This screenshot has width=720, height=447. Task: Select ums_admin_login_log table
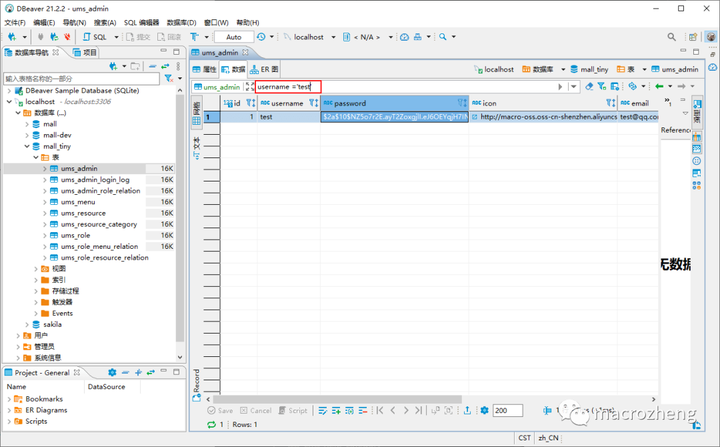(95, 180)
